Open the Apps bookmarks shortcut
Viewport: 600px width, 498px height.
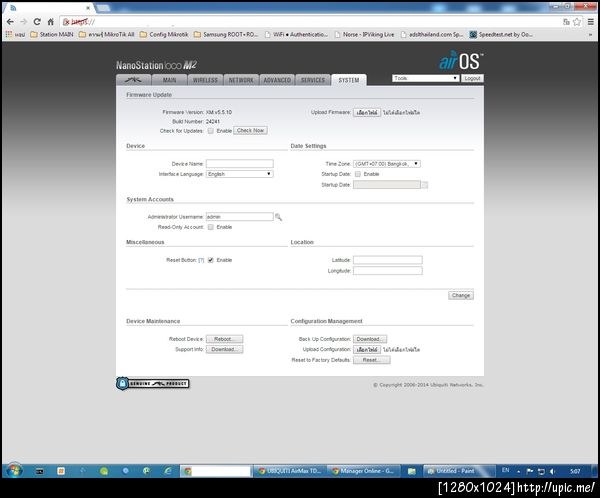click(x=15, y=34)
